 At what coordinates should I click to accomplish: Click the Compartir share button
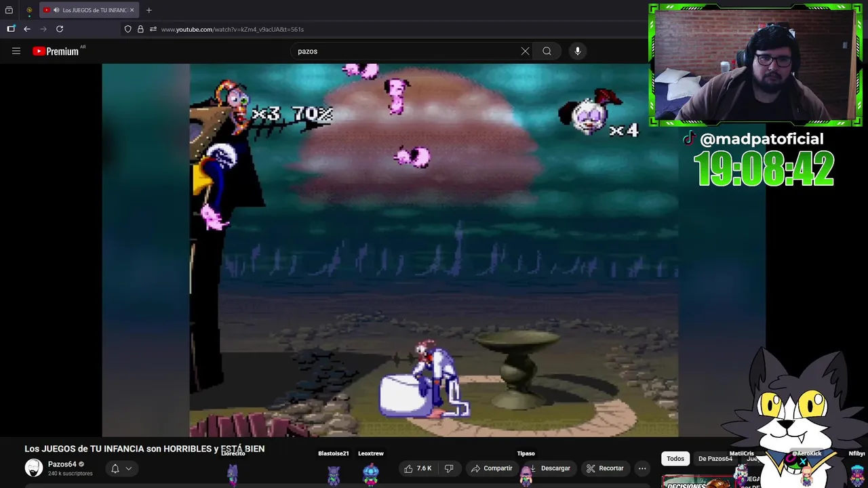pyautogui.click(x=492, y=468)
